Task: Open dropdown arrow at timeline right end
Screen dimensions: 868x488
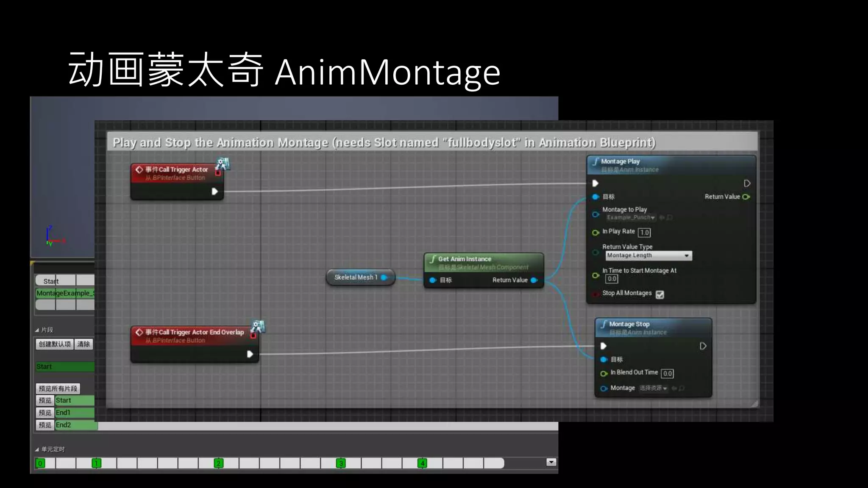Action: point(551,462)
